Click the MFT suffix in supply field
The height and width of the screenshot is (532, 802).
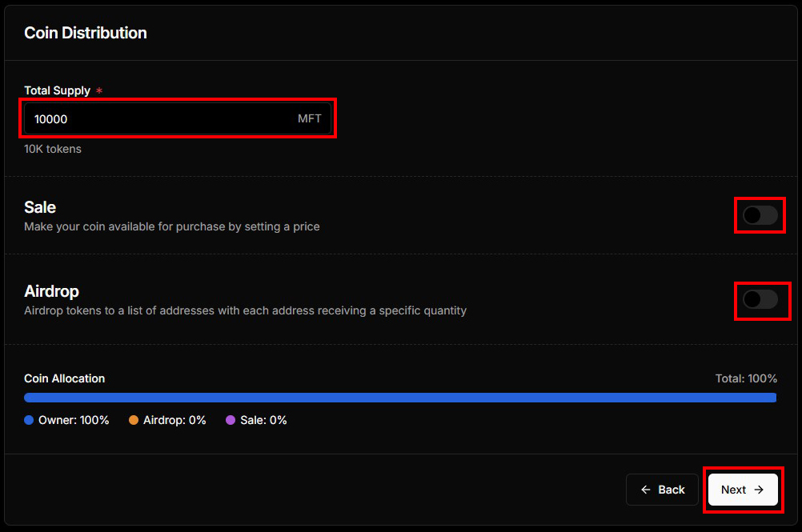(x=309, y=118)
